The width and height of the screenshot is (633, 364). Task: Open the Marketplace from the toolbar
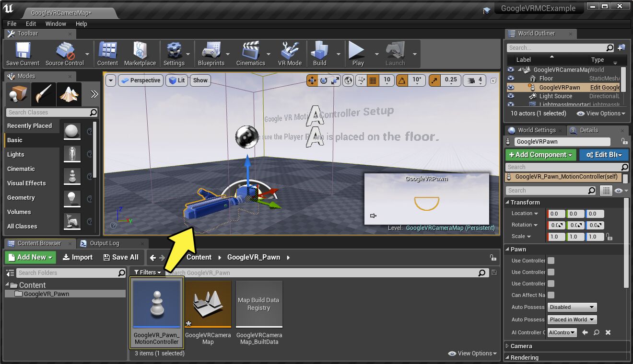(140, 53)
